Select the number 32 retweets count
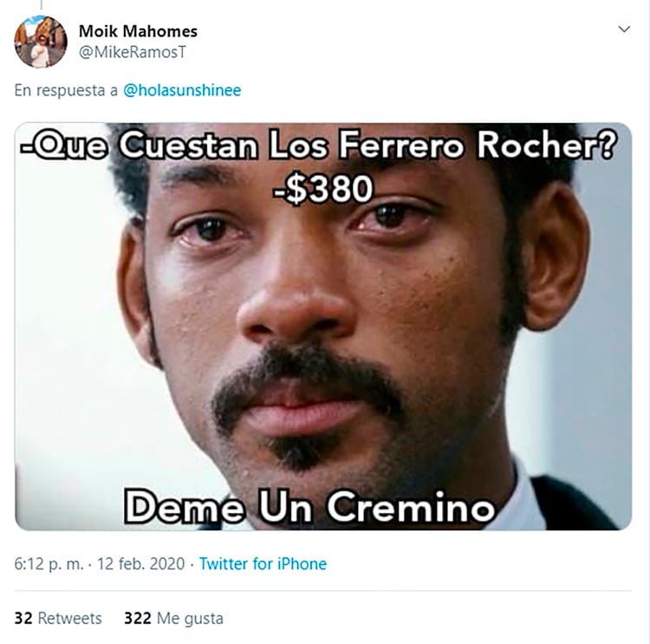This screenshot has height=644, width=650. pyautogui.click(x=23, y=618)
